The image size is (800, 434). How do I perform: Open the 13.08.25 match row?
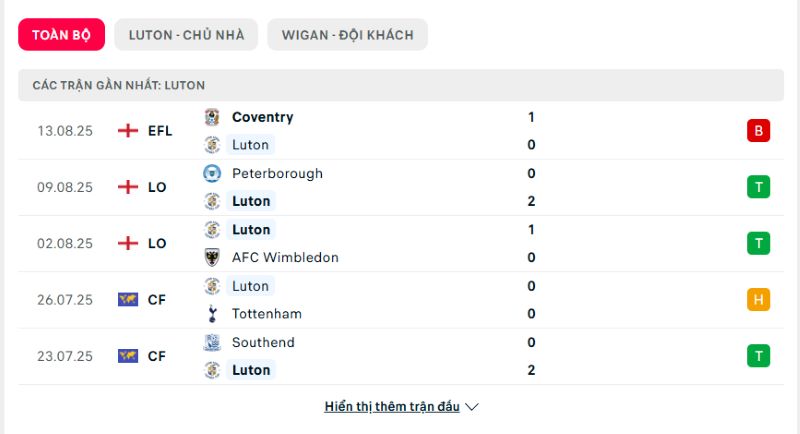coord(401,131)
